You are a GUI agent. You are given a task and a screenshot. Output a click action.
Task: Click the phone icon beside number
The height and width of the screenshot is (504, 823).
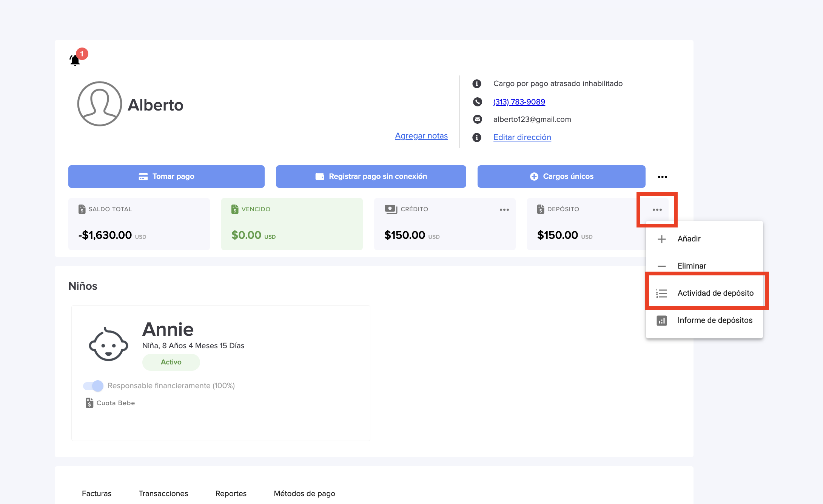(477, 102)
